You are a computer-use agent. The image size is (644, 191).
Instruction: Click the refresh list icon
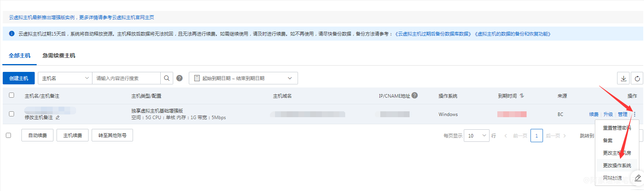637,79
